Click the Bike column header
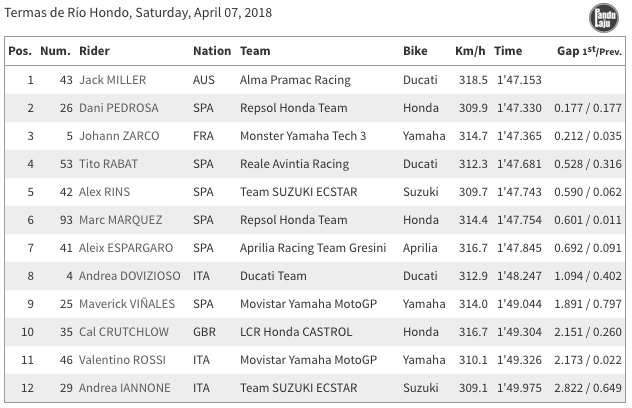Screen dimensions: 632x408 415,51
